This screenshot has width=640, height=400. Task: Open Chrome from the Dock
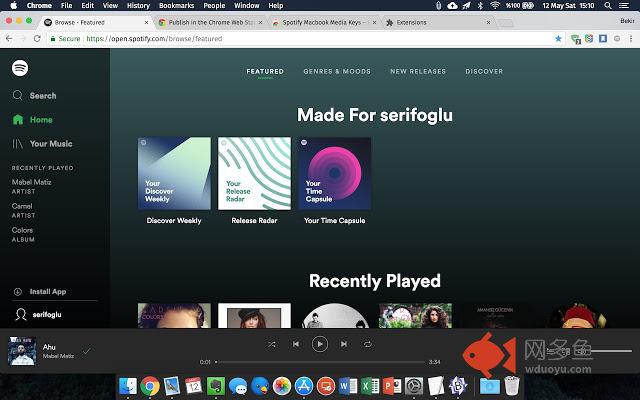[x=150, y=386]
